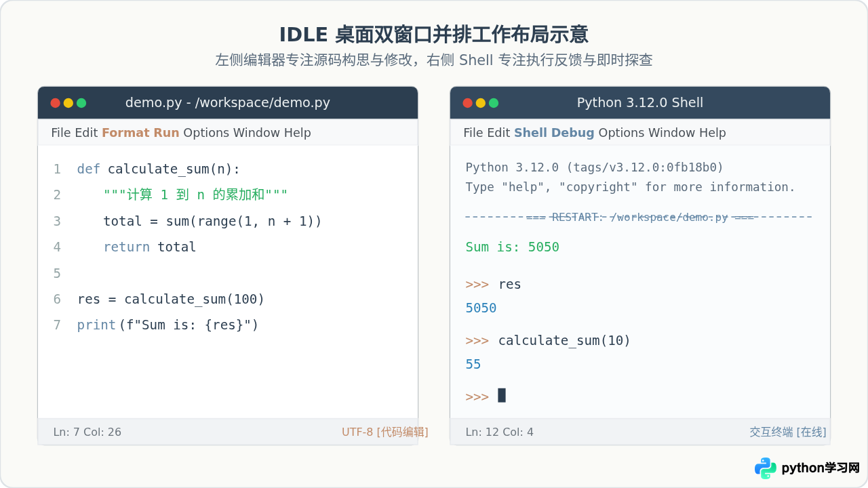Viewport: 868px width, 488px height.
Task: Click the print(f"Sum is: {res}") line
Action: click(168, 325)
